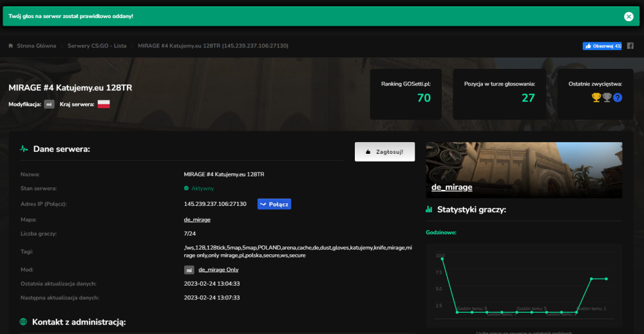Image resolution: width=644 pixels, height=334 pixels.
Task: Click the Statystyki graczy heading
Action: 471,210
